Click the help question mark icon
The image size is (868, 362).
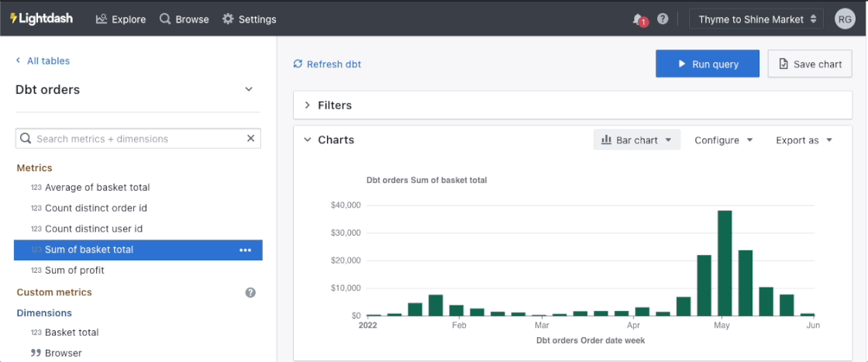[663, 19]
